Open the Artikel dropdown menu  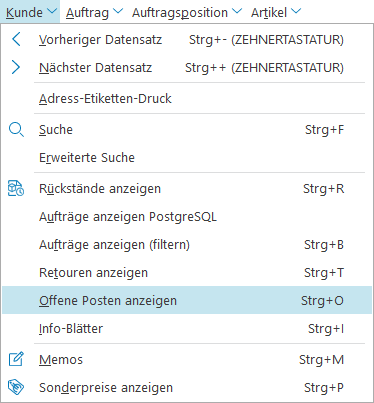point(276,12)
